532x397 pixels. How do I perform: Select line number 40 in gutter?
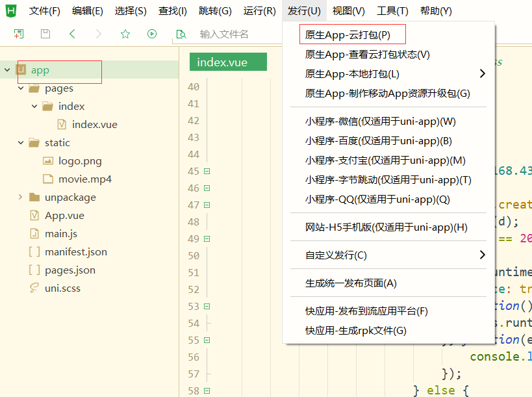(194, 87)
